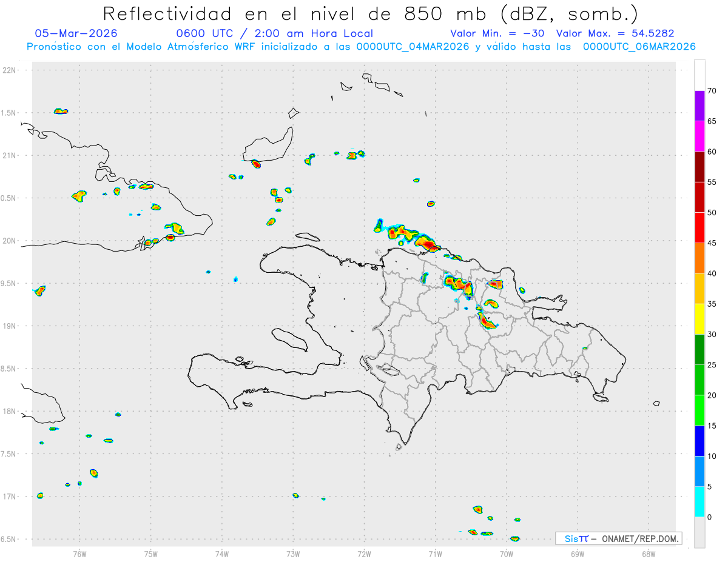Viewport: 728px width, 562px height.
Task: Click the '10' colorbar scale label
Action: 712,457
